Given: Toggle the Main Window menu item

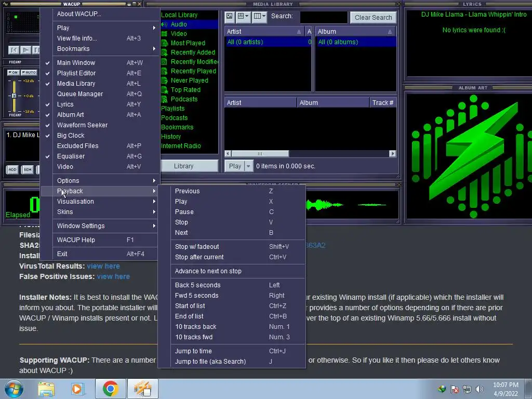Looking at the screenshot, I should point(100,63).
